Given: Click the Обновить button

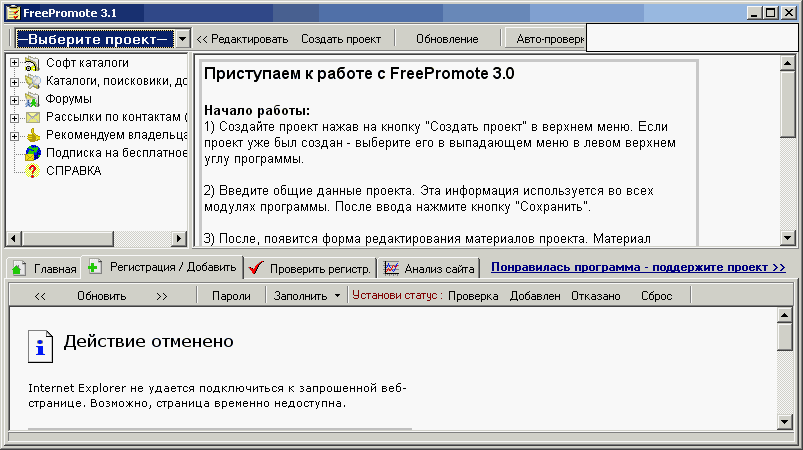Looking at the screenshot, I should (x=101, y=296).
